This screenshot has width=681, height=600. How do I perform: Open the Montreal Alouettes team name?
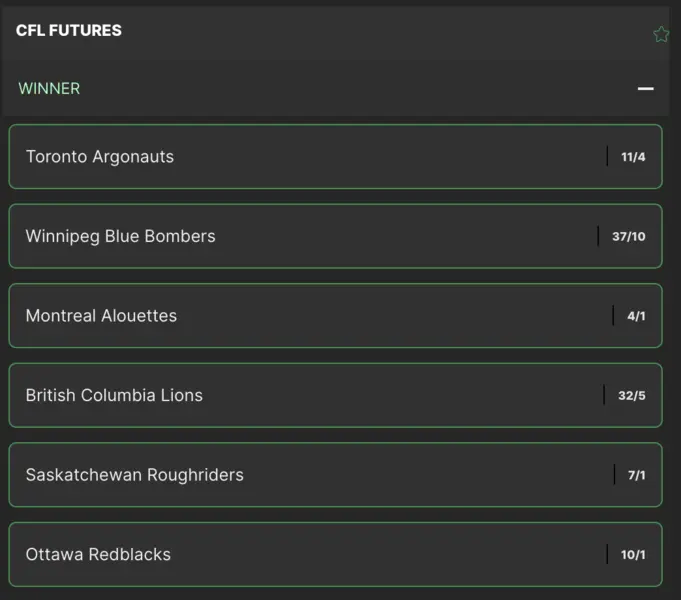coord(101,316)
